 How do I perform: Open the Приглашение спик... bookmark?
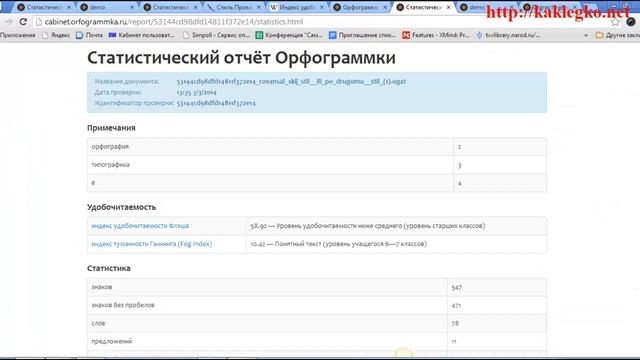tap(362, 36)
